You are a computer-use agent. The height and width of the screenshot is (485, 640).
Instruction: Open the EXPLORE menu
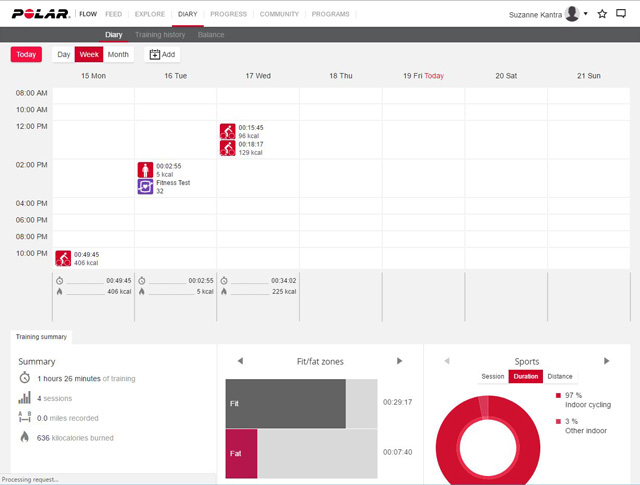pos(150,14)
